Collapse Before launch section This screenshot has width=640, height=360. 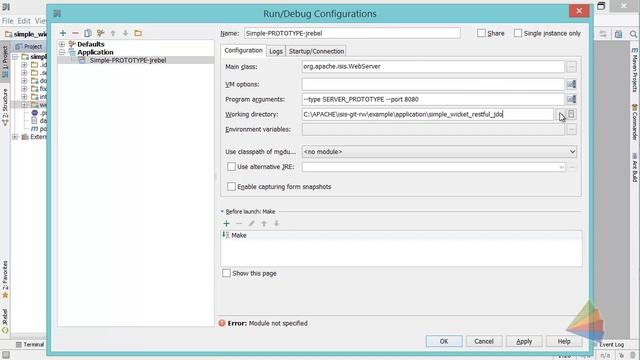[x=222, y=211]
